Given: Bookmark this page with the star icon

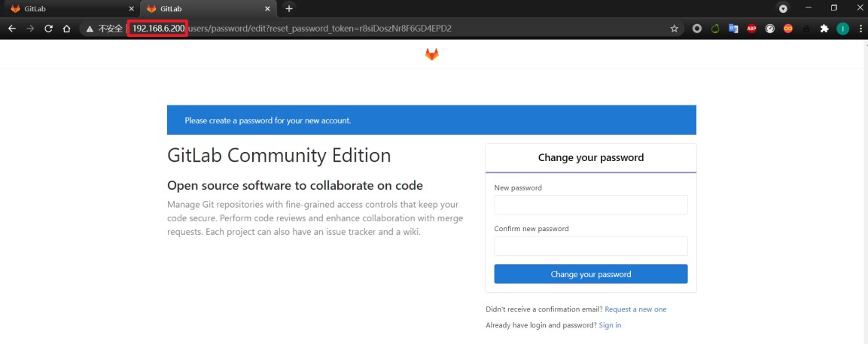Looking at the screenshot, I should [674, 29].
